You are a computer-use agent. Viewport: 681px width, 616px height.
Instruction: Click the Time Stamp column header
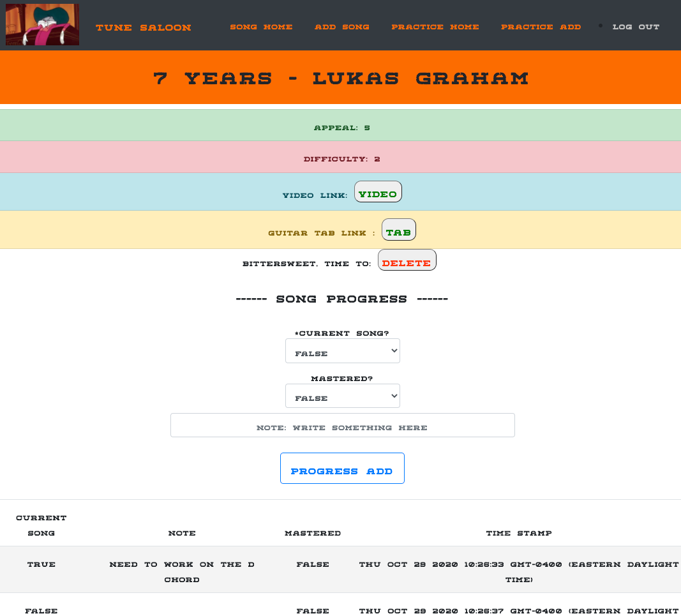[519, 533]
